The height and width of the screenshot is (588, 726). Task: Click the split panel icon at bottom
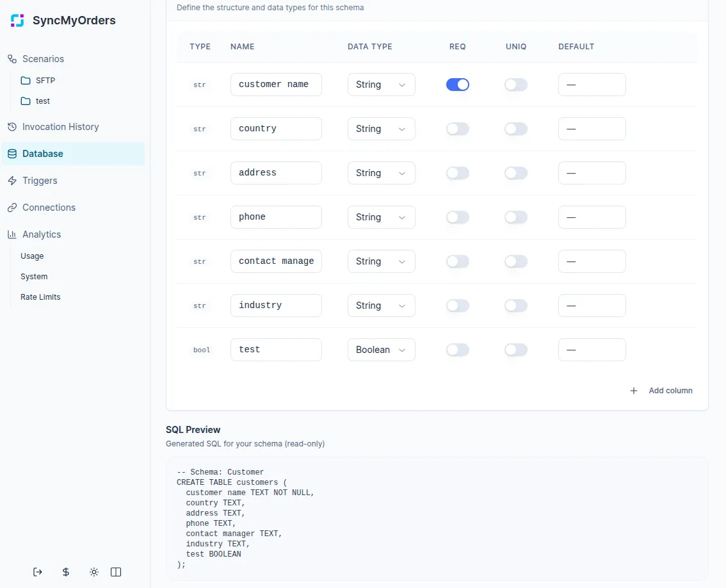pyautogui.click(x=116, y=572)
